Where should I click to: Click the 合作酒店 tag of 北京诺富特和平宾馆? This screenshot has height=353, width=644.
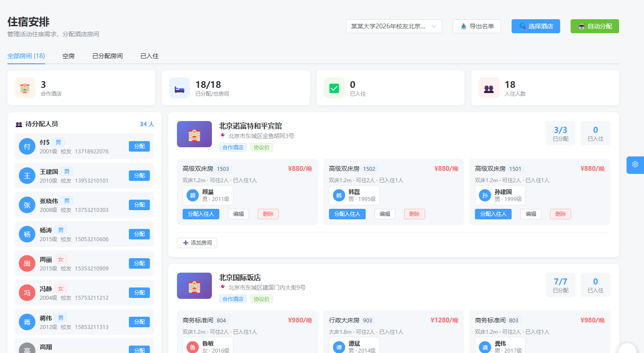point(233,147)
